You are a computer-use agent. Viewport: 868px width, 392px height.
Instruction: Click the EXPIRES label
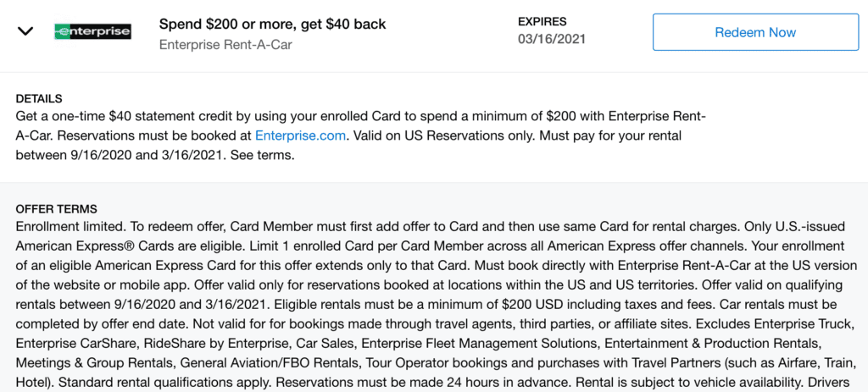click(x=542, y=22)
